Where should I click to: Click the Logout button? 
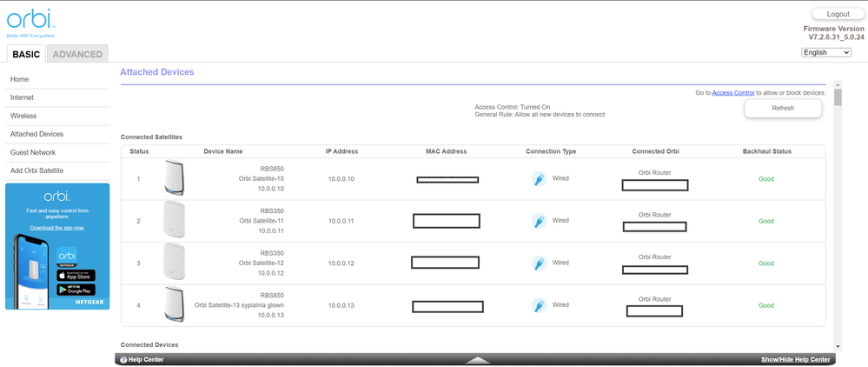pyautogui.click(x=838, y=14)
